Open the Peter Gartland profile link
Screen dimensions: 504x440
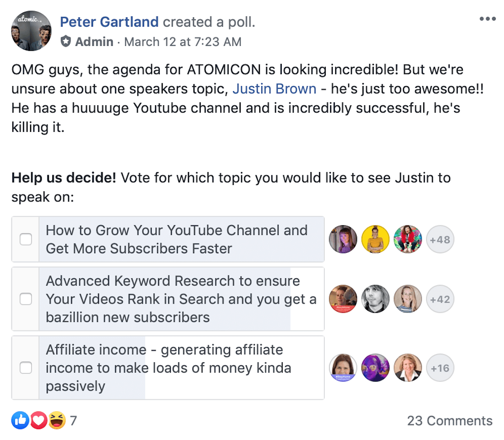[x=110, y=22]
